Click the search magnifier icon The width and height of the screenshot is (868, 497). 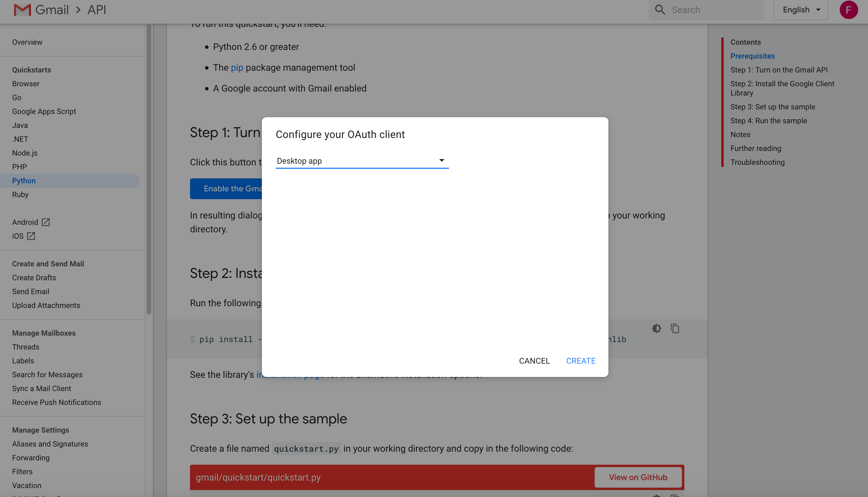[x=660, y=10]
